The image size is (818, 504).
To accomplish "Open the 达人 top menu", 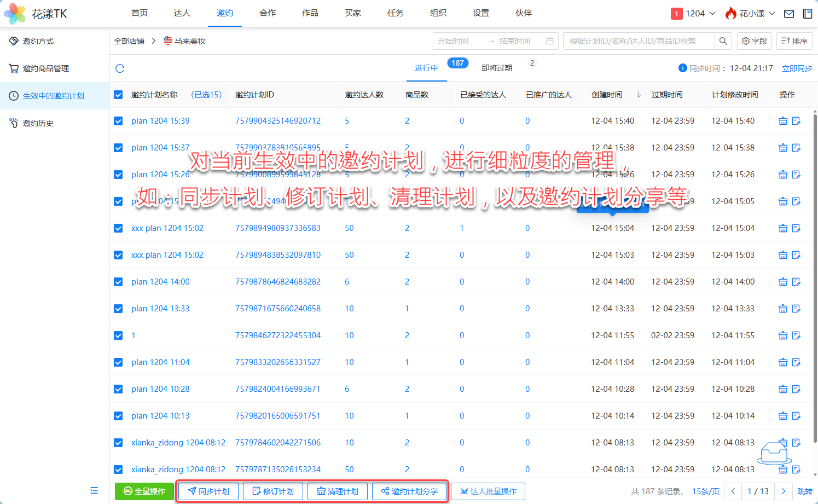I will pos(182,13).
